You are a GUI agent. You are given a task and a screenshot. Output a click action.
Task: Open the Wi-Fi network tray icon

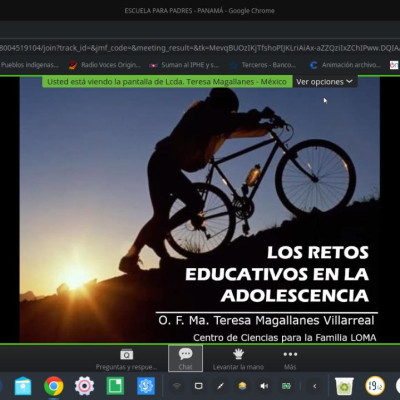[177, 386]
